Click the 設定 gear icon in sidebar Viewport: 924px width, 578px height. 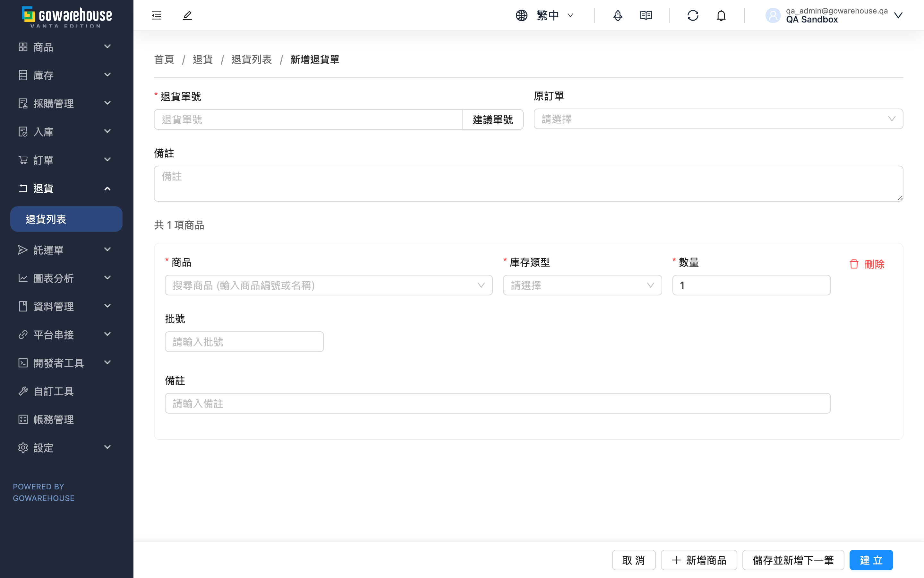pyautogui.click(x=23, y=448)
